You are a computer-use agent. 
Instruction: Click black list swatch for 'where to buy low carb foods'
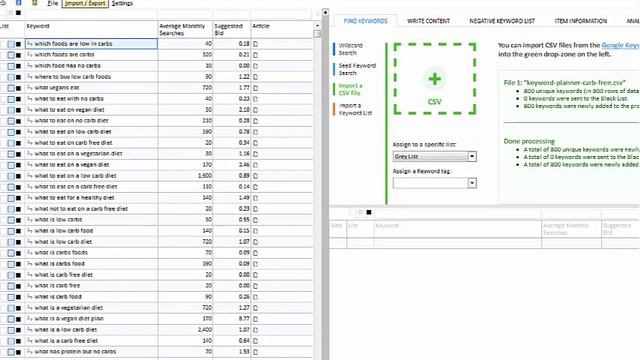click(18, 77)
